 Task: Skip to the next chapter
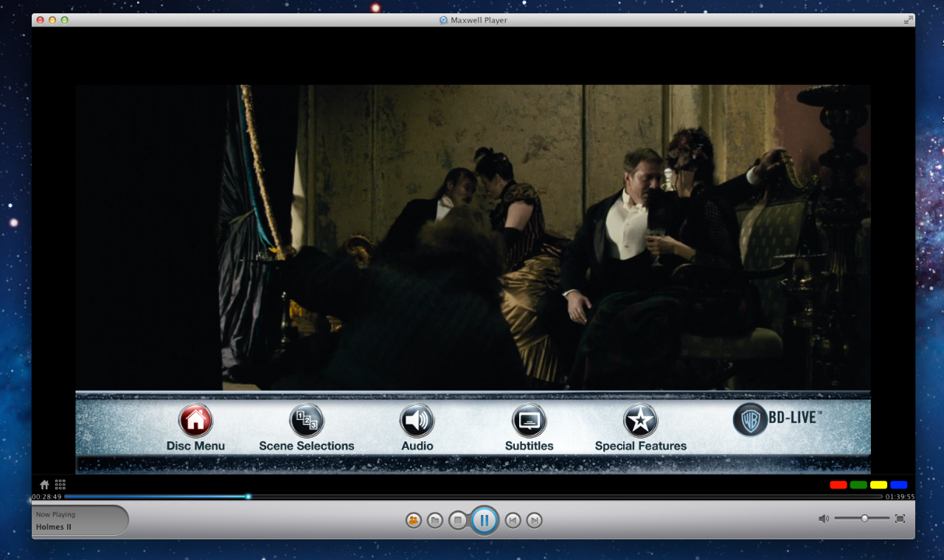coord(535,521)
